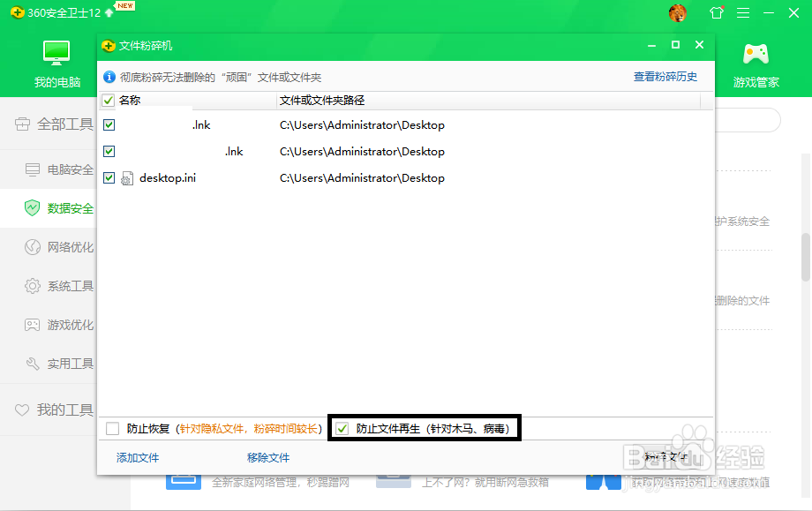Click the shirt-shaped theme skin icon
812x511 pixels.
coord(717,13)
